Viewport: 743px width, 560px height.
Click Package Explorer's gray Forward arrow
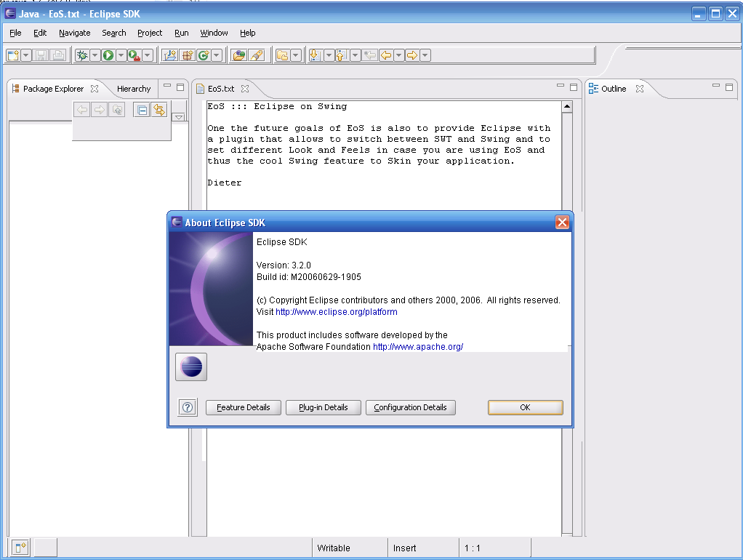(x=100, y=110)
